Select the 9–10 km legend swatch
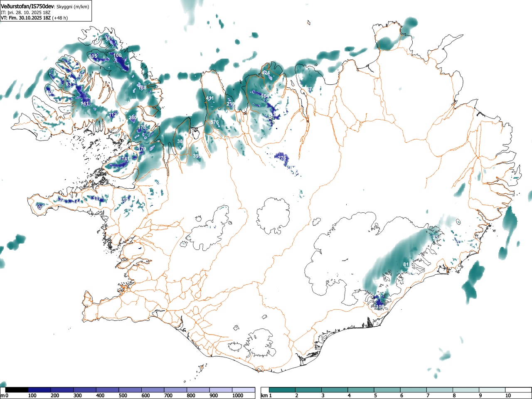The width and height of the screenshot is (532, 399). tap(492, 390)
